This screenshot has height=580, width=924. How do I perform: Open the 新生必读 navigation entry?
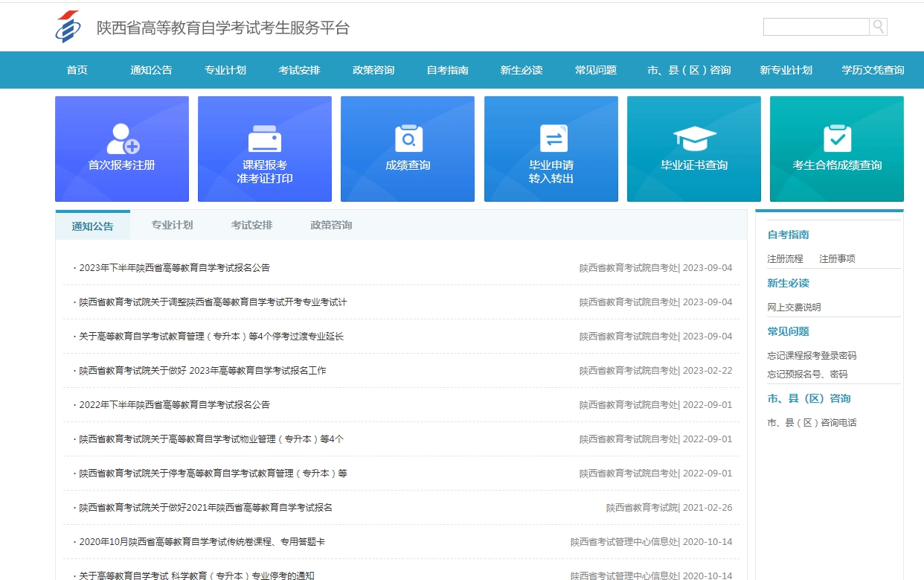522,69
